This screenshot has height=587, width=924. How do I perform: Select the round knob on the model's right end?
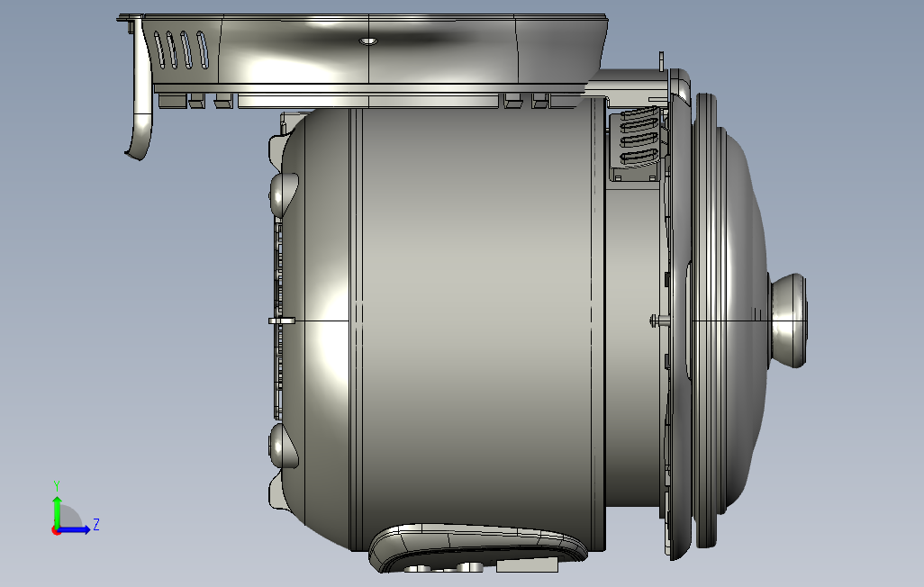coord(789,321)
